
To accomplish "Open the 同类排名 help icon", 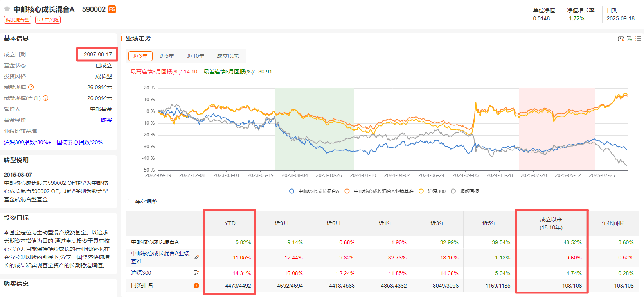I will [x=196, y=286].
